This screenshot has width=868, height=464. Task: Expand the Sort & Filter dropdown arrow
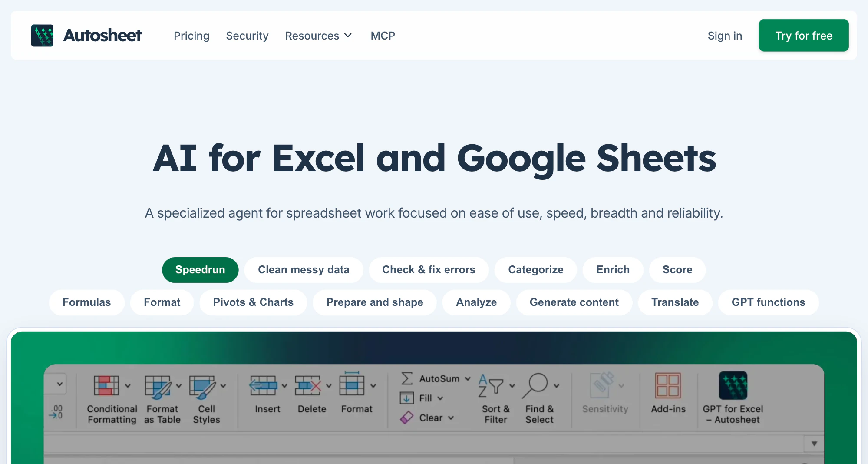point(512,386)
